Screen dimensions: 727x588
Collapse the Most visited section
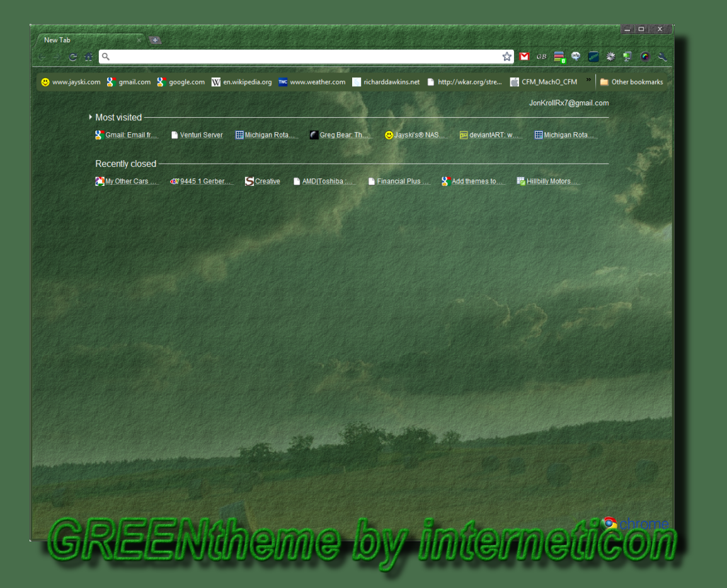pyautogui.click(x=89, y=117)
